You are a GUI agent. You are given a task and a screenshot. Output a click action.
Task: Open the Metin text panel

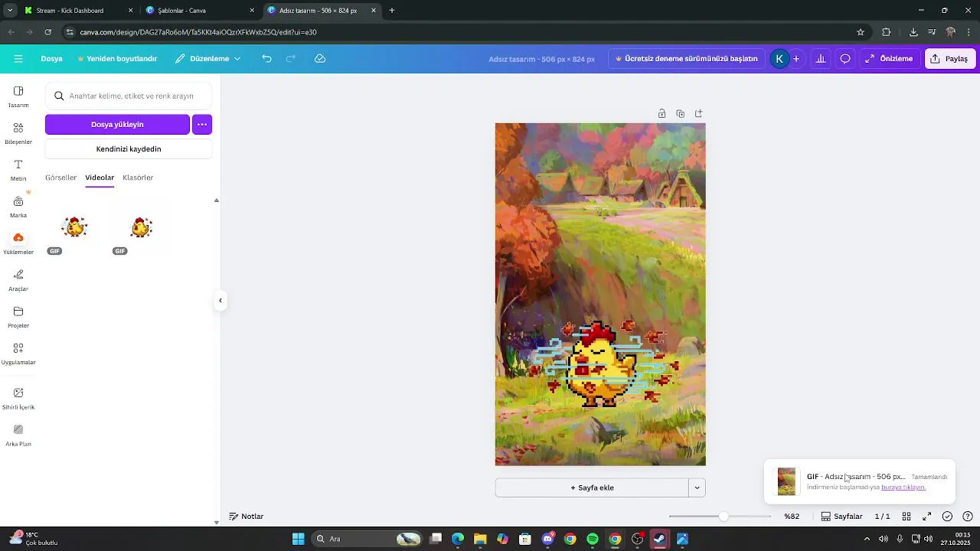(18, 170)
